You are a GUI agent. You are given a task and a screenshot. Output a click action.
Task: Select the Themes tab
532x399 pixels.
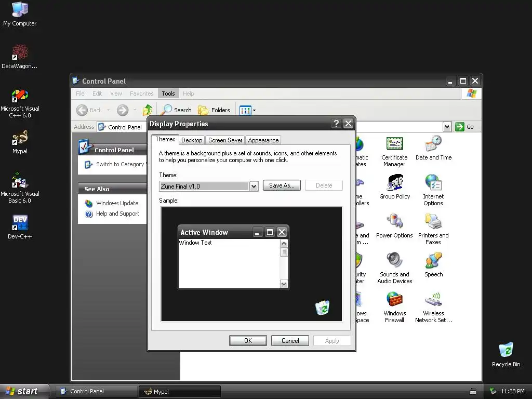(165, 139)
